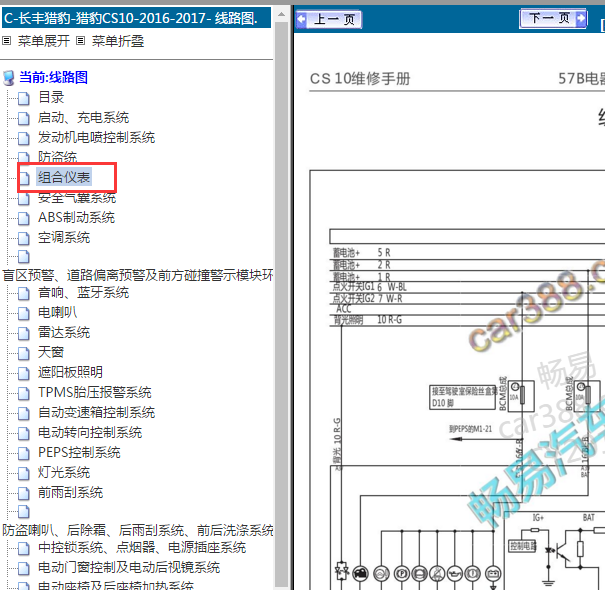Image resolution: width=605 pixels, height=590 pixels.
Task: Open PEPS控制系统 diagram
Action: (x=79, y=452)
